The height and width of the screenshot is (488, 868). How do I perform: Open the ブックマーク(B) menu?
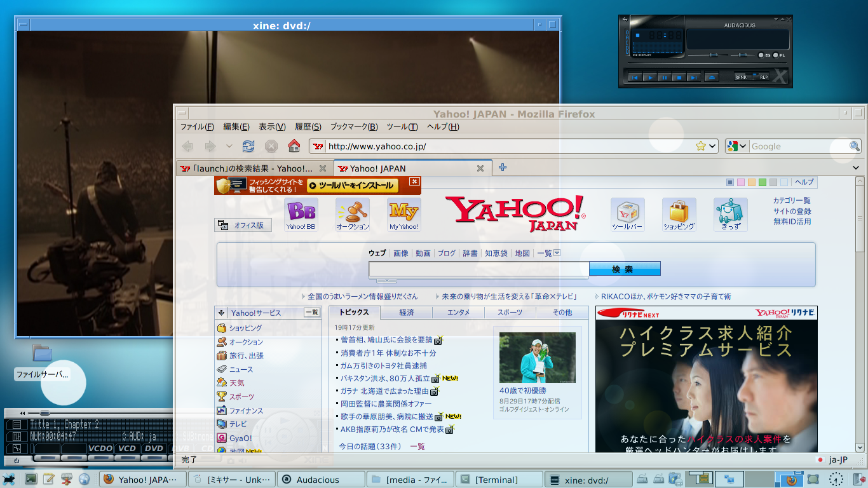(354, 126)
